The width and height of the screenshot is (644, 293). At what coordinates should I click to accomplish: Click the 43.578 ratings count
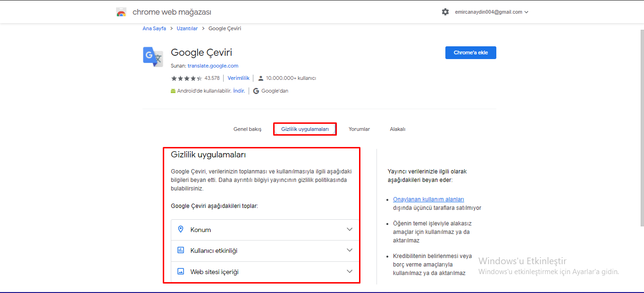212,78
